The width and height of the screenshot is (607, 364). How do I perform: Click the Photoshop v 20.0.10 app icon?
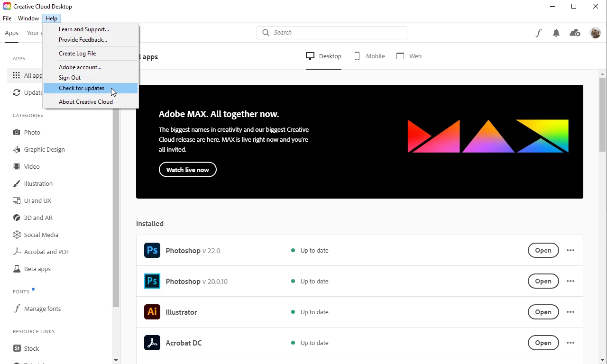[x=152, y=281]
